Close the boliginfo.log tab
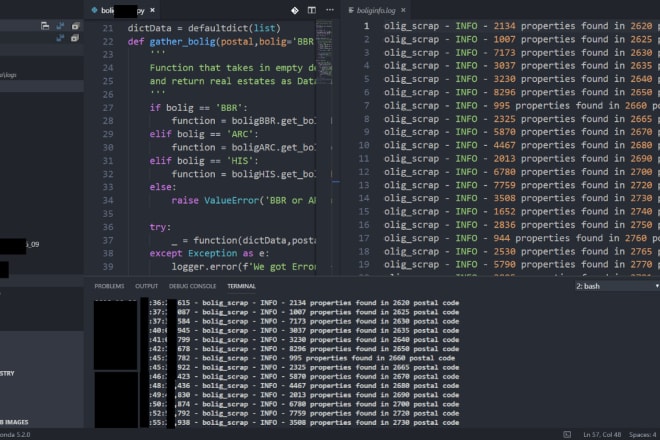The width and height of the screenshot is (660, 440). [x=403, y=10]
